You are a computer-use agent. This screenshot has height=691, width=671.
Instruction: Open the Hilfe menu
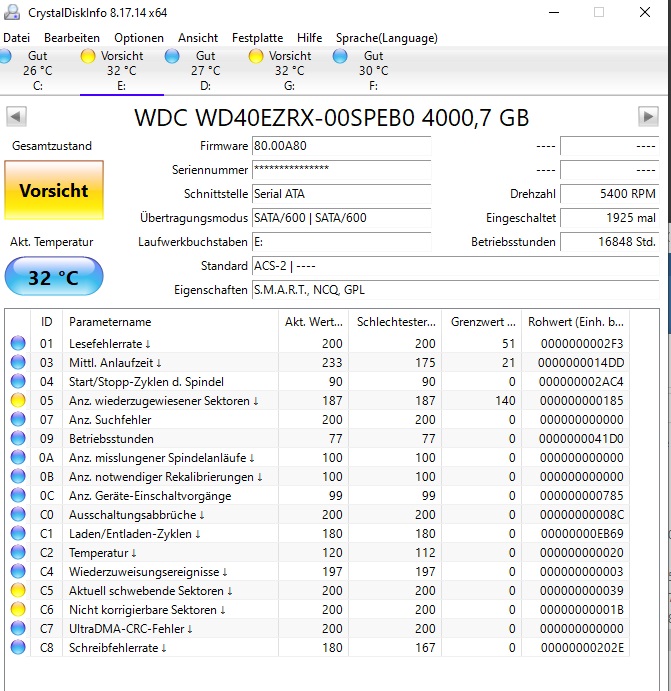click(x=309, y=38)
